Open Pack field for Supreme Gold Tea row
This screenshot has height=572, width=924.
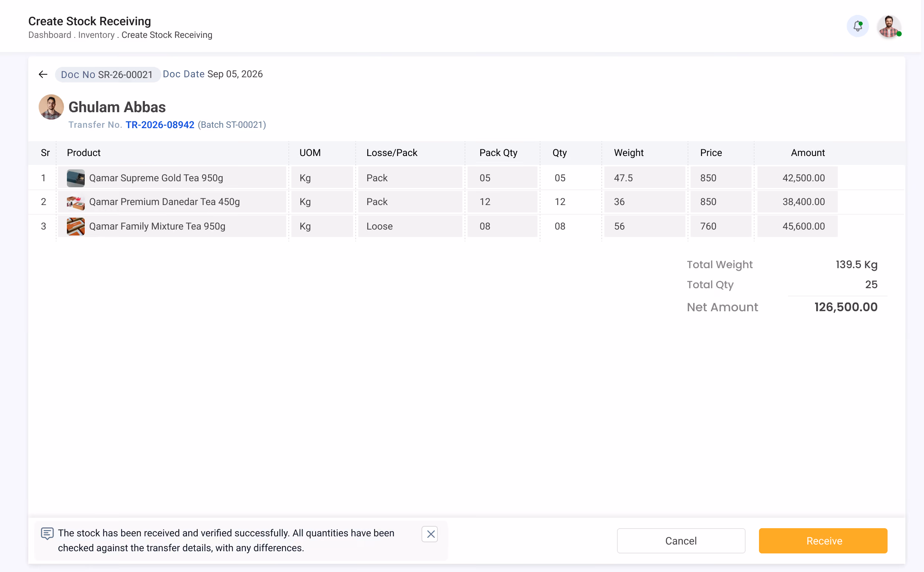coord(410,178)
